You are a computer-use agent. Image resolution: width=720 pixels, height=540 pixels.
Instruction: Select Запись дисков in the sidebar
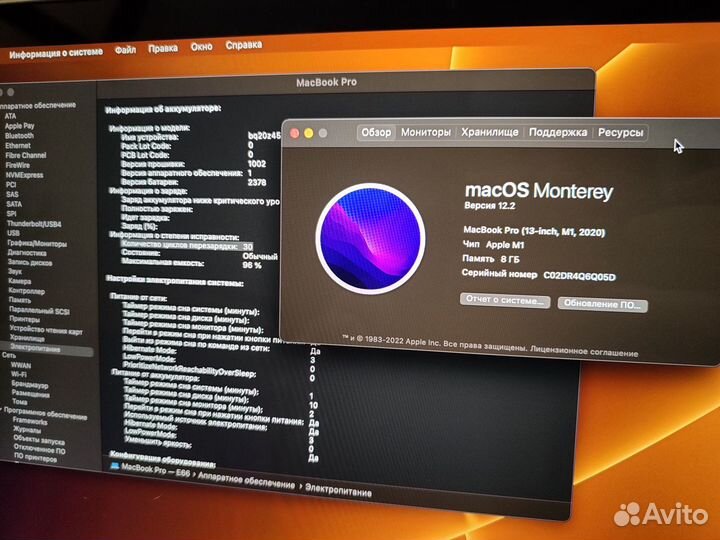click(x=30, y=263)
